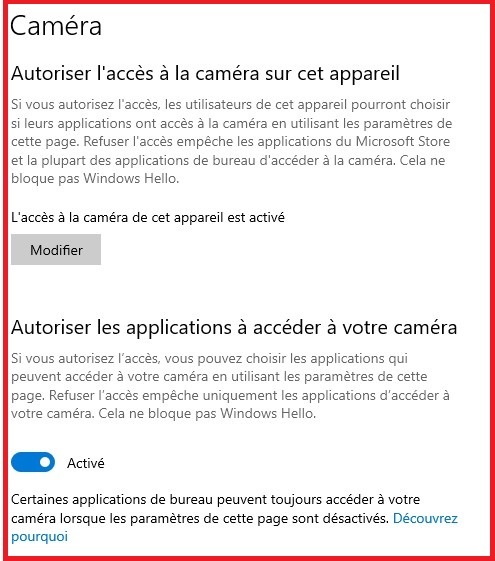The image size is (495, 561).
Task: Click paragraph line starting "Si vous autorisez l'accès, vous pouvez"
Action: pos(210,358)
